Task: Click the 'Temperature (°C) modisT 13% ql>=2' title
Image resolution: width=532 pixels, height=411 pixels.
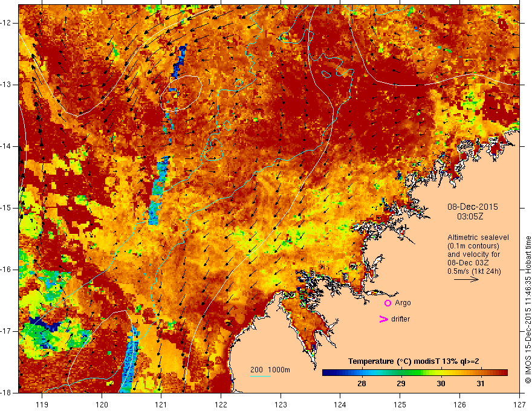Action: click(x=414, y=361)
